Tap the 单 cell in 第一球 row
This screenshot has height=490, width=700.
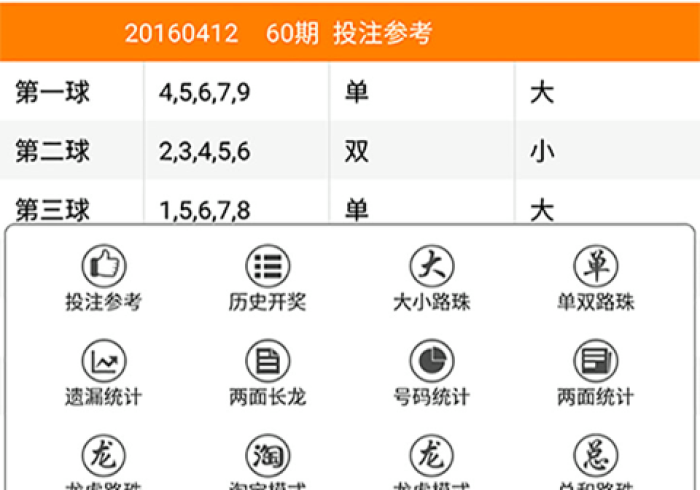pyautogui.click(x=357, y=93)
